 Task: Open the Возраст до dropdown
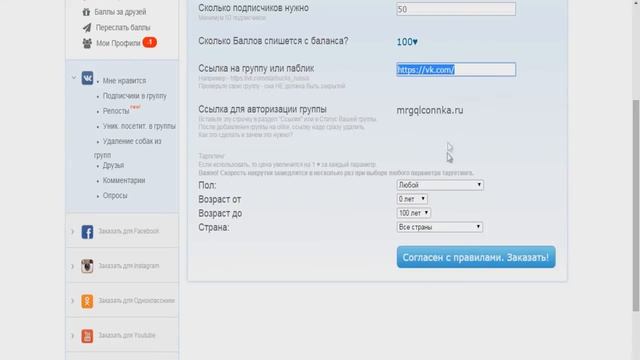tap(413, 213)
